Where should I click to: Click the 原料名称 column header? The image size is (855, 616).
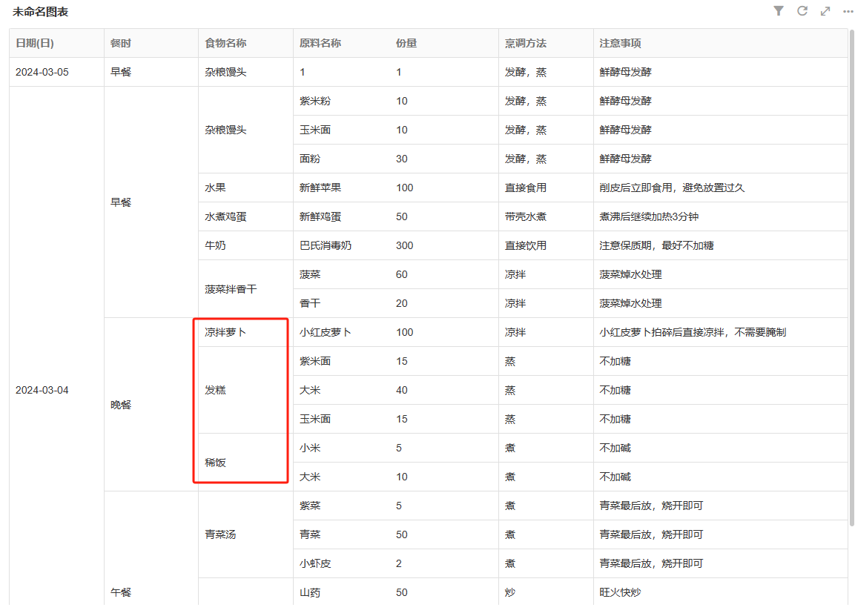320,43
